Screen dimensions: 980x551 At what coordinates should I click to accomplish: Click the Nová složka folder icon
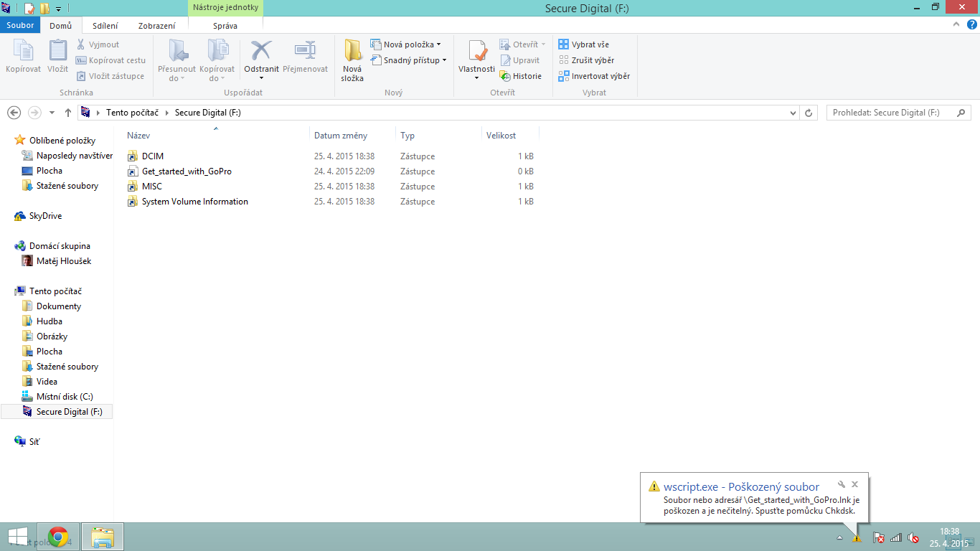click(x=352, y=52)
